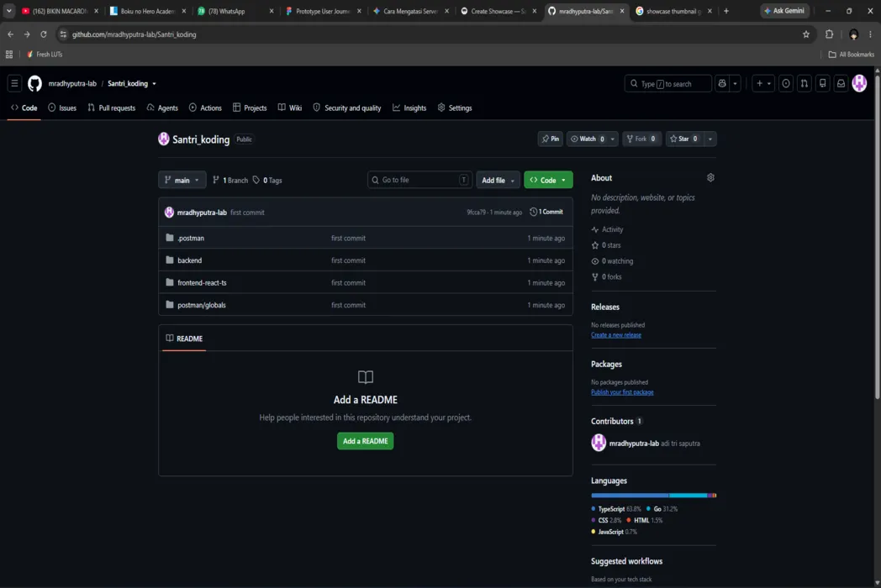Viewport: 881px width, 588px height.
Task: Open the postman/globals folder
Action: coord(201,305)
